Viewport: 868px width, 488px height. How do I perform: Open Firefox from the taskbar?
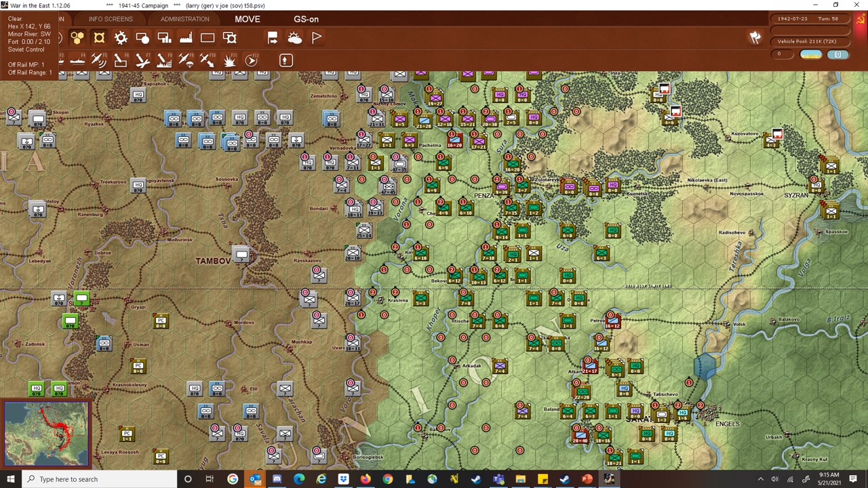pyautogui.click(x=366, y=479)
